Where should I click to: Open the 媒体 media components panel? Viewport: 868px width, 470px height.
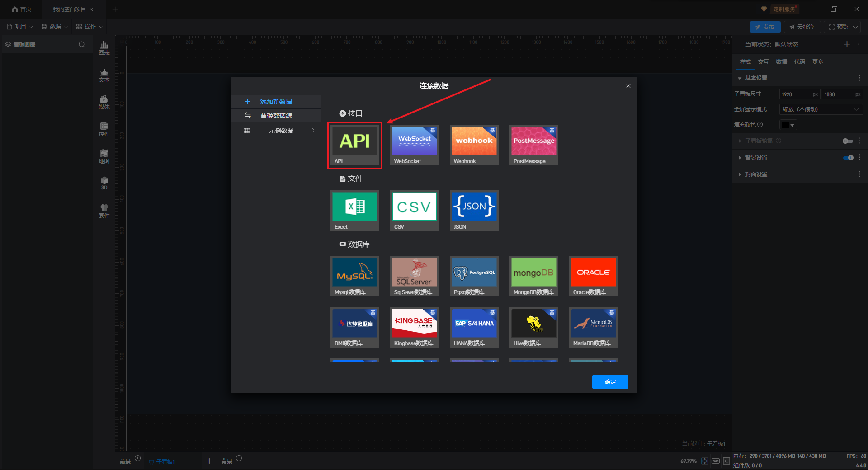click(104, 102)
